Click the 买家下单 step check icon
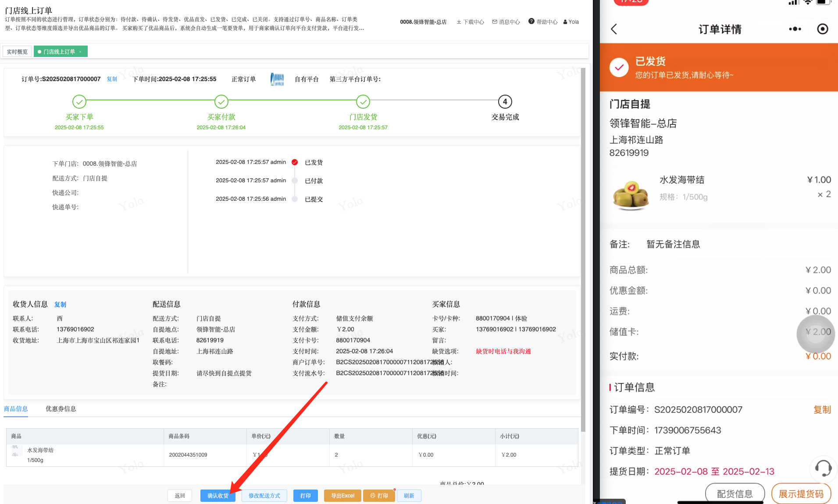This screenshot has height=504, width=838. [x=79, y=102]
